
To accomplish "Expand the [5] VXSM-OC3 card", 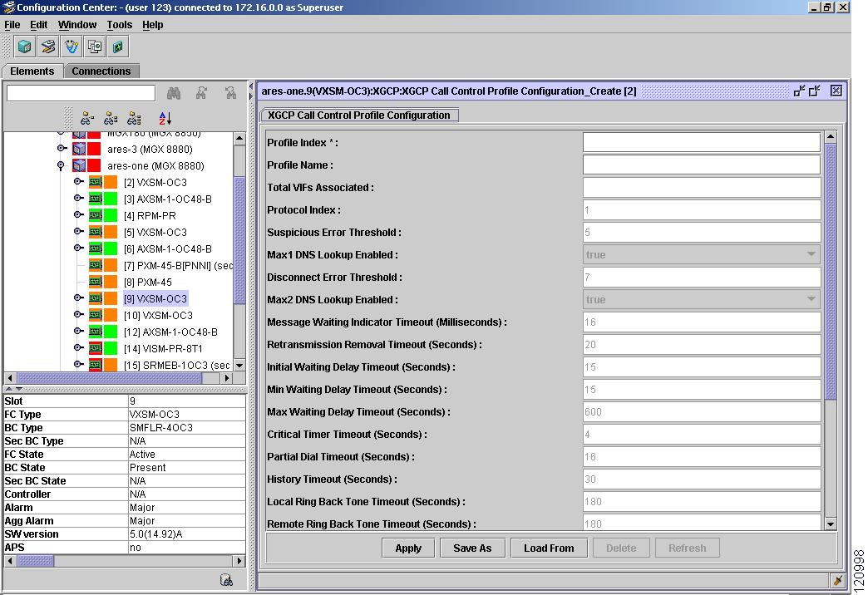I will pyautogui.click(x=78, y=231).
